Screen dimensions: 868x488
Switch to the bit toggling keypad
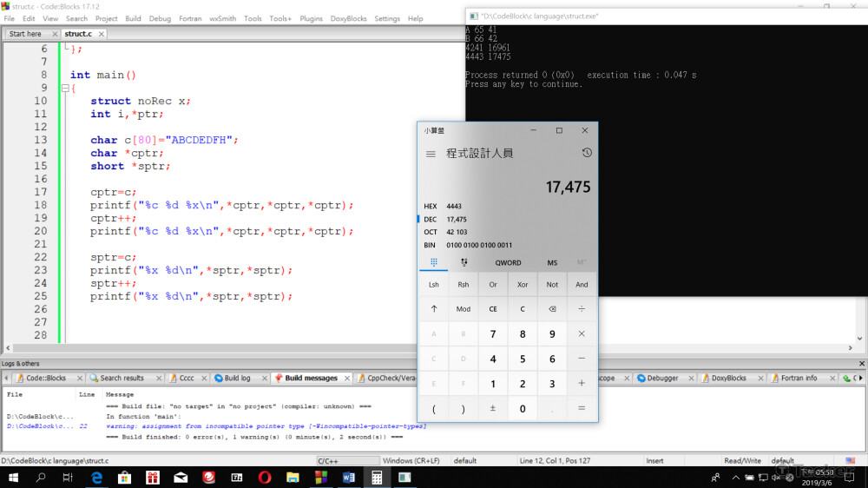(464, 262)
